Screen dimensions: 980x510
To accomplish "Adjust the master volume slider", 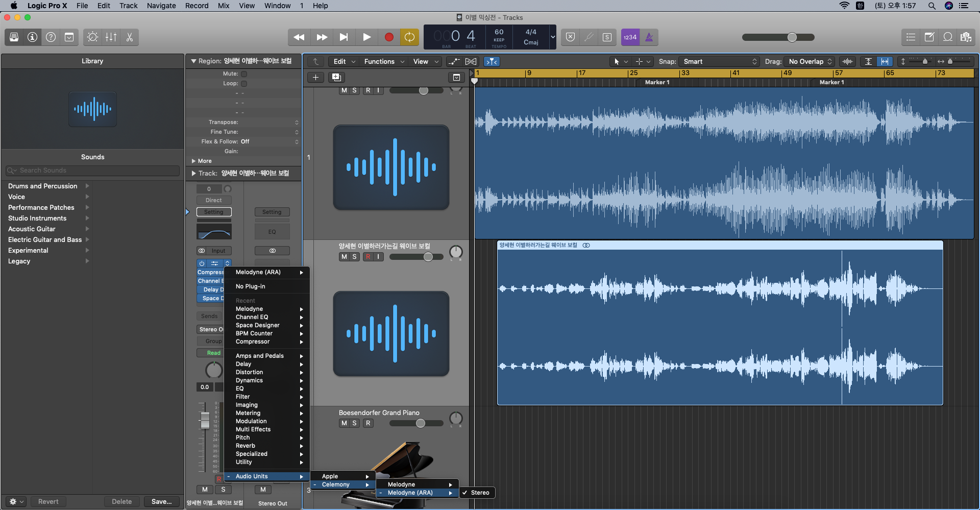I will tap(792, 37).
